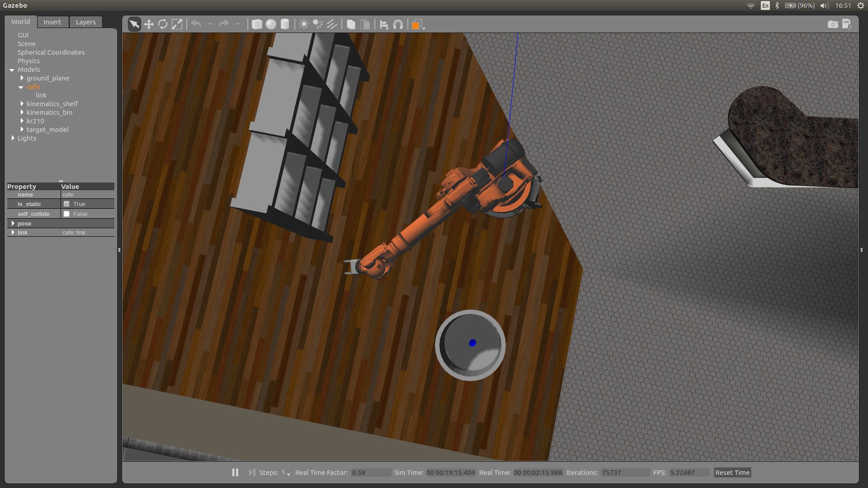Viewport: 868px width, 488px height.
Task: Switch to the Insert tab
Action: [52, 22]
